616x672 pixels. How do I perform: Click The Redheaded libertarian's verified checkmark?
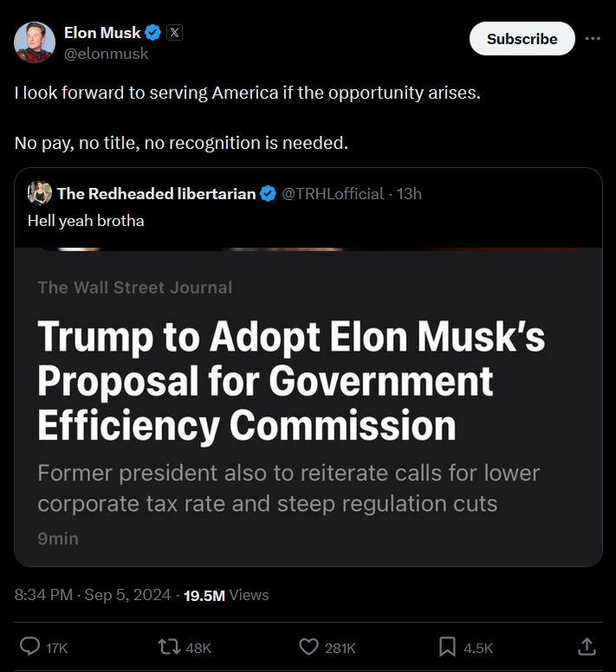tap(269, 193)
